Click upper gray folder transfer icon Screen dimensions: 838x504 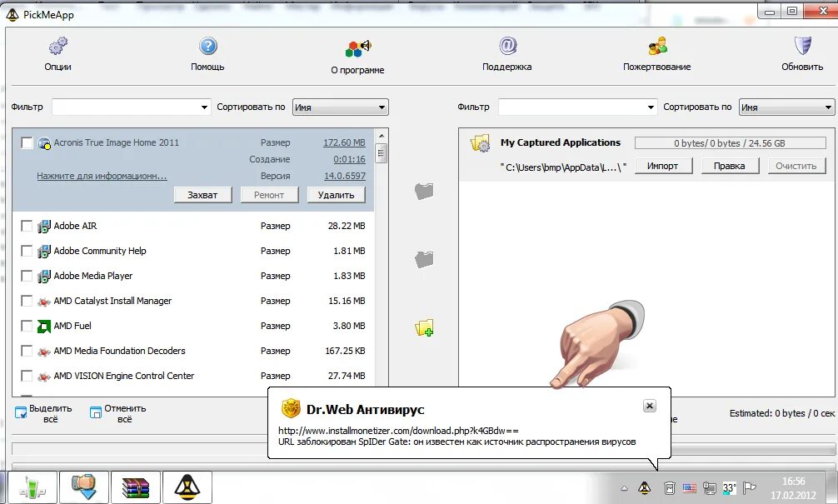pos(424,191)
